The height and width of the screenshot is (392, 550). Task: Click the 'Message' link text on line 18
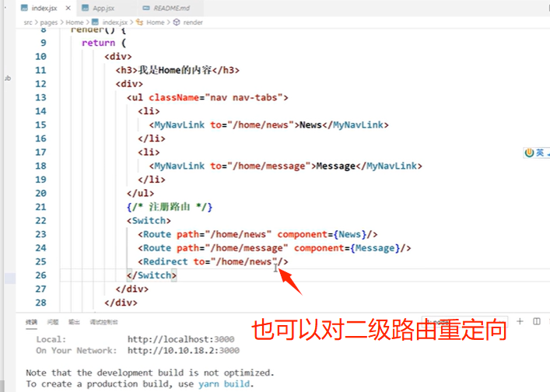tap(336, 166)
